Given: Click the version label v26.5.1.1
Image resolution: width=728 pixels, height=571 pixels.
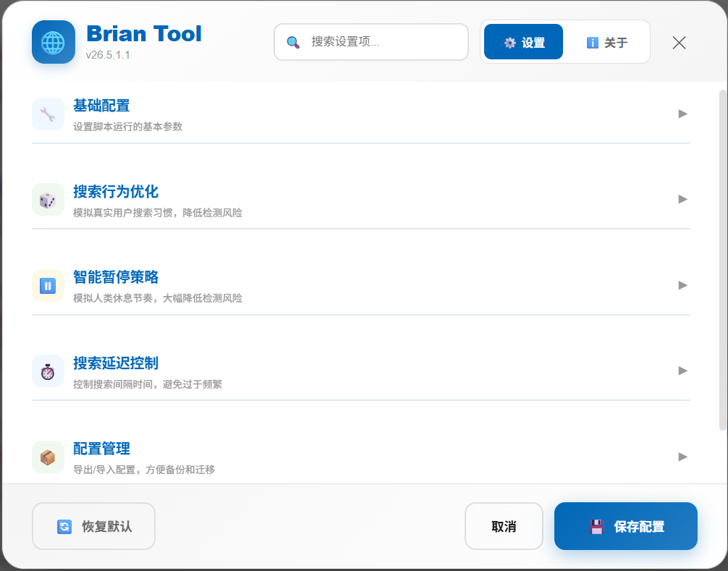Looking at the screenshot, I should [108, 55].
